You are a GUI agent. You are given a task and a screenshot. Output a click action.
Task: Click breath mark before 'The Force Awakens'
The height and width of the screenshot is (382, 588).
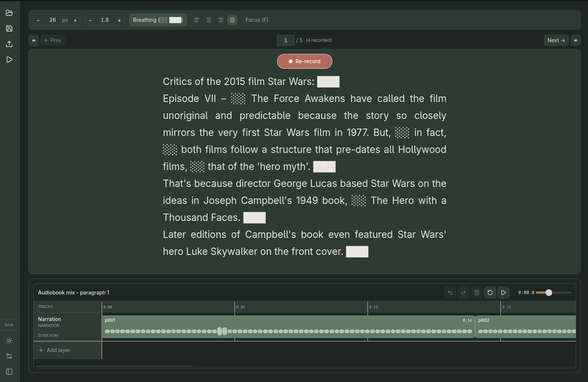pyautogui.click(x=238, y=99)
